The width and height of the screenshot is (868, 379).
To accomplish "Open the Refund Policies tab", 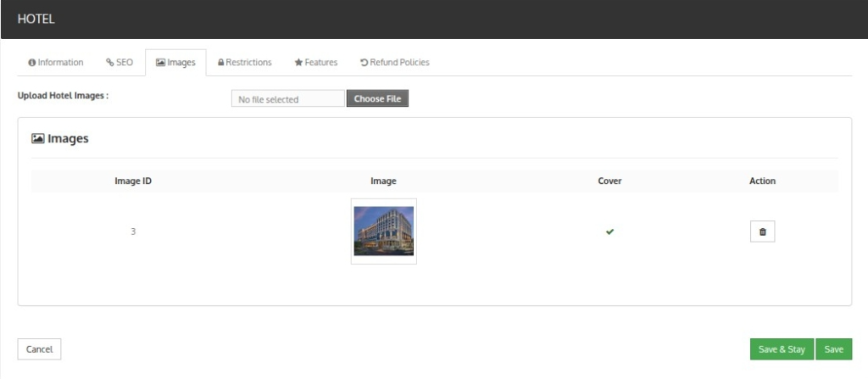I will click(x=395, y=63).
